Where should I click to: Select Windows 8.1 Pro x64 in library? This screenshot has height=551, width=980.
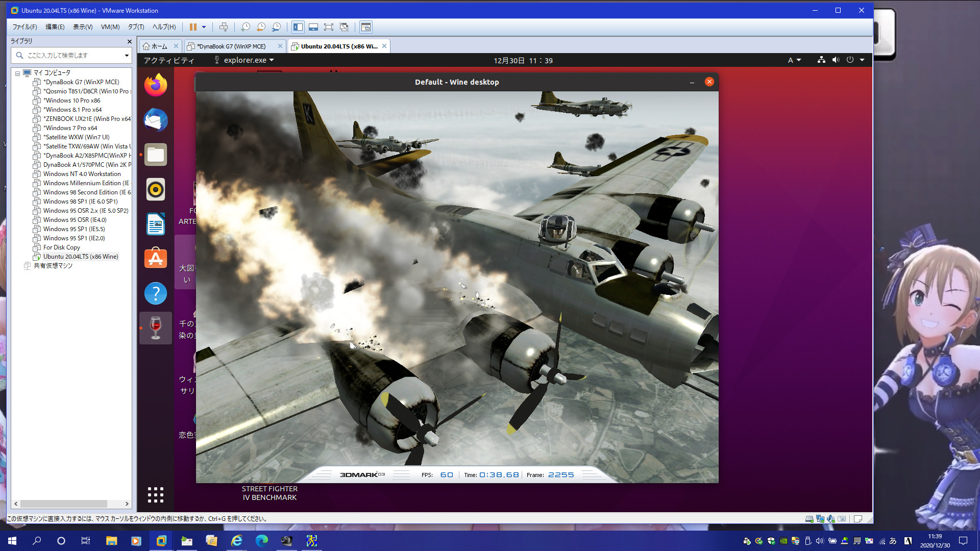(x=67, y=110)
